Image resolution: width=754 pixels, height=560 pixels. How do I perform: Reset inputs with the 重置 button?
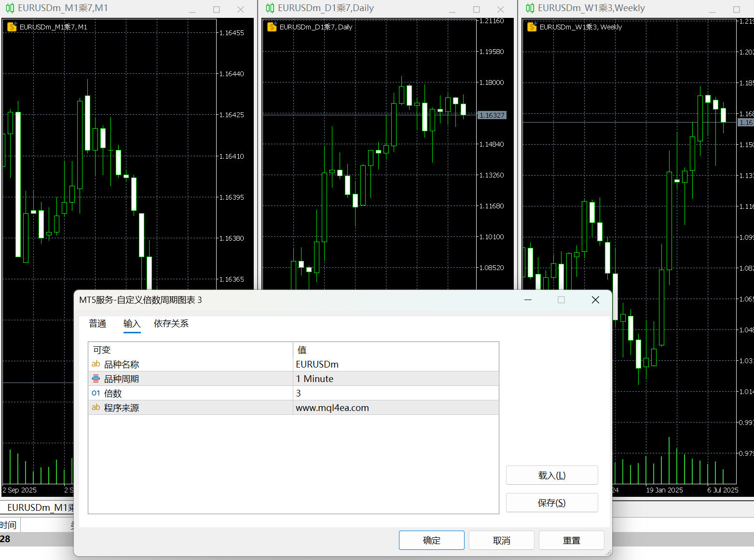click(571, 540)
